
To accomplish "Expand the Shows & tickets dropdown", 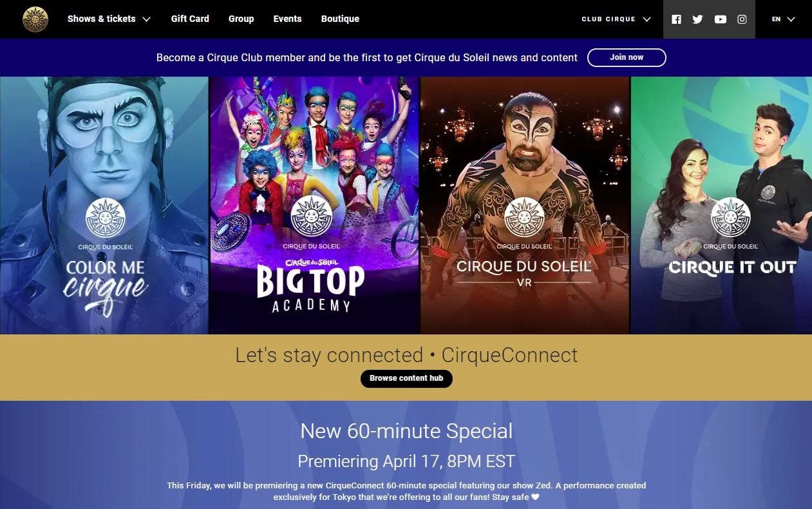I will click(109, 19).
